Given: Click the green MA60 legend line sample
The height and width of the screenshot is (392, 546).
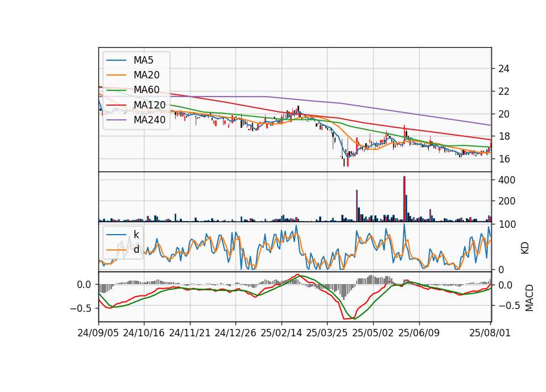Looking at the screenshot, I should (116, 90).
